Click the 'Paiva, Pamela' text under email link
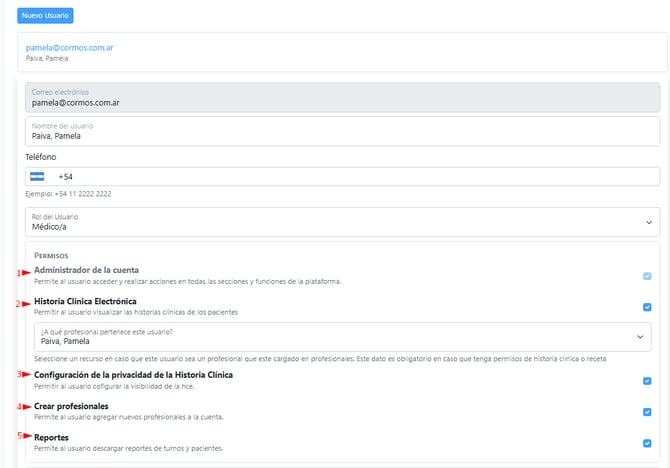This screenshot has height=468, width=670. click(x=47, y=59)
